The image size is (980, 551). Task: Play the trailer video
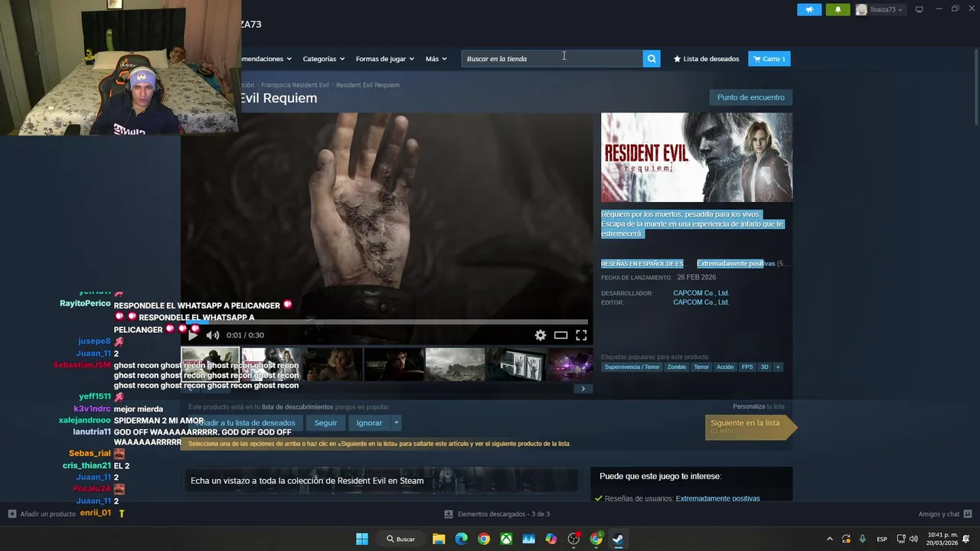[x=192, y=335]
